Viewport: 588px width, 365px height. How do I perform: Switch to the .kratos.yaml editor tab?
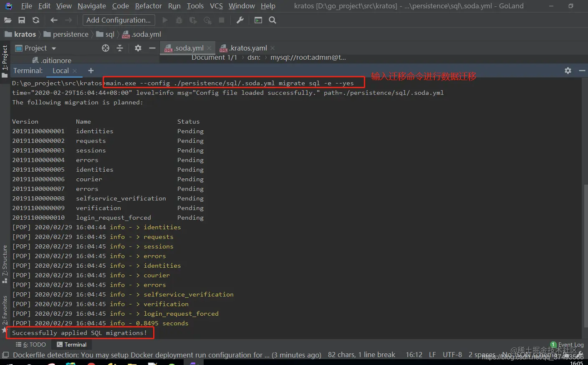click(246, 48)
